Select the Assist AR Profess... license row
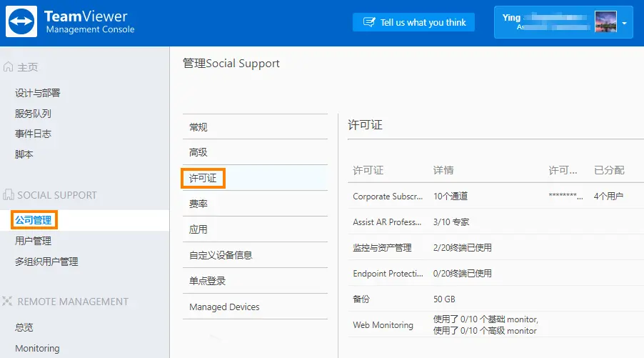 click(x=495, y=222)
